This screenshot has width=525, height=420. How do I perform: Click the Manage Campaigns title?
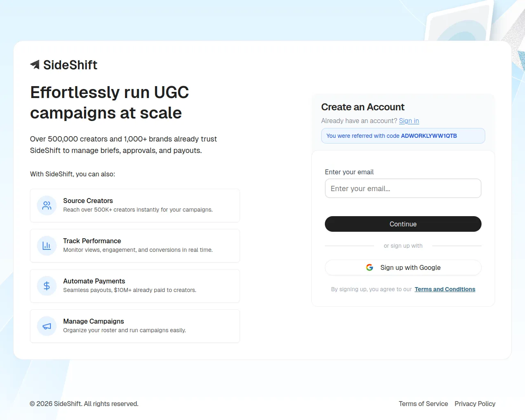click(94, 321)
